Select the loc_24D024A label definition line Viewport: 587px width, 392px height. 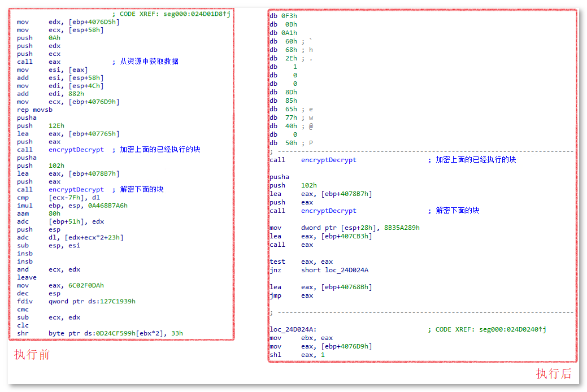293,329
